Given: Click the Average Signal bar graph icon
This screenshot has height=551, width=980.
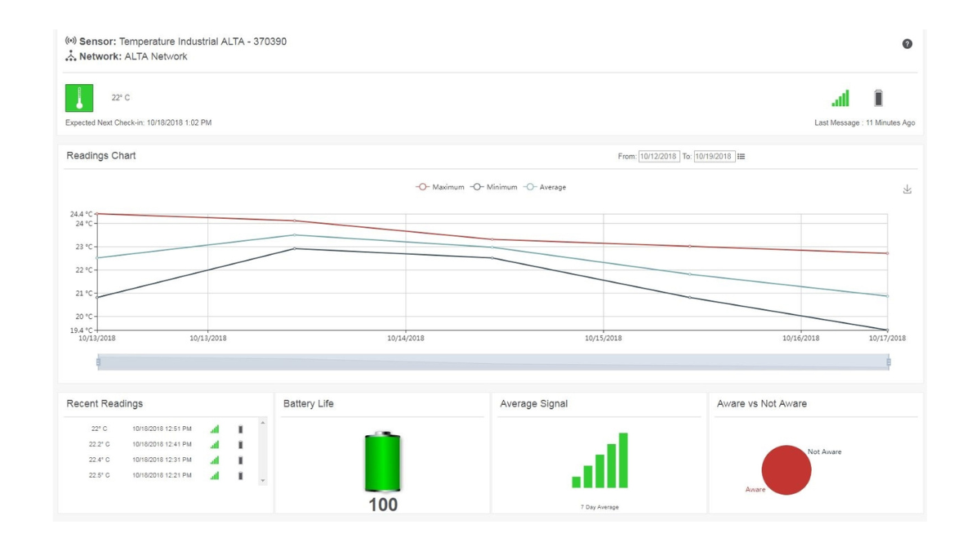Looking at the screenshot, I should pos(599,460).
